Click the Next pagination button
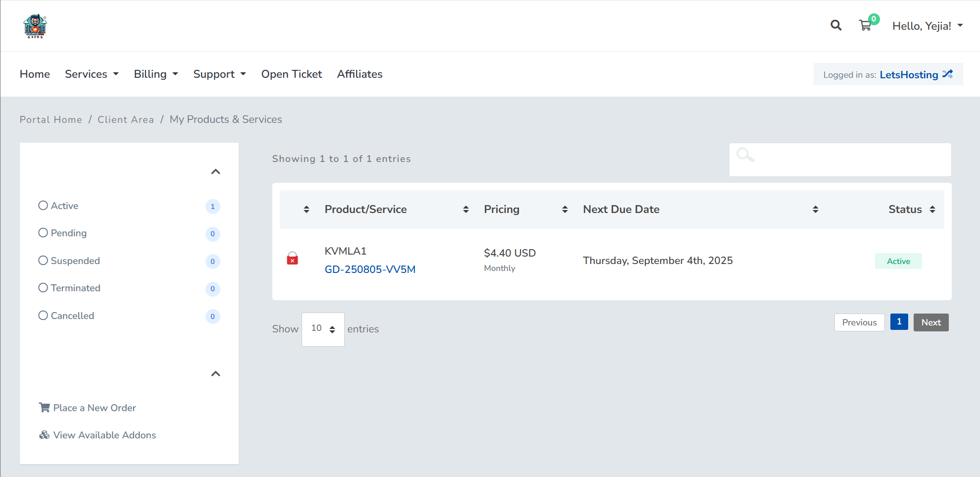 click(x=931, y=322)
